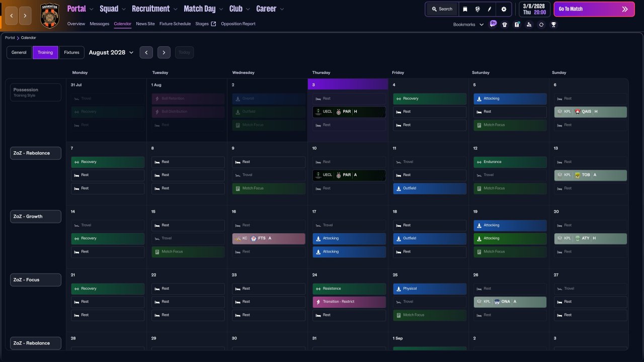Screen dimensions: 644x362
Task: Click the Go To Match button
Action: pyautogui.click(x=594, y=9)
